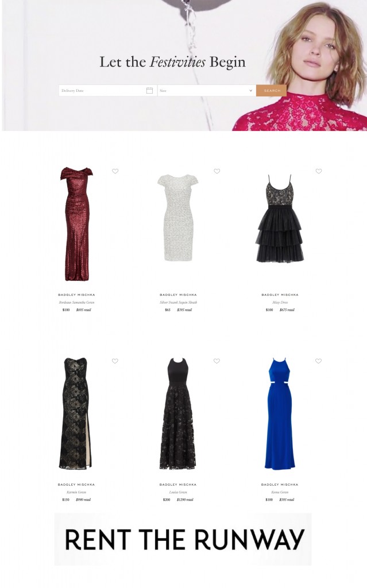Open the Bordeaux Samantha Gown product link
Image resolution: width=367 pixels, height=588 pixels.
[x=76, y=302]
